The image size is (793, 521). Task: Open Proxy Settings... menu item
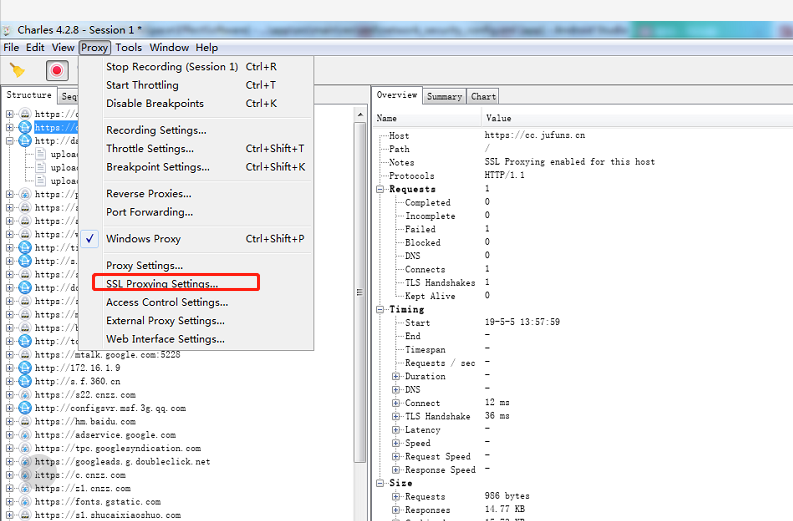coord(196,266)
